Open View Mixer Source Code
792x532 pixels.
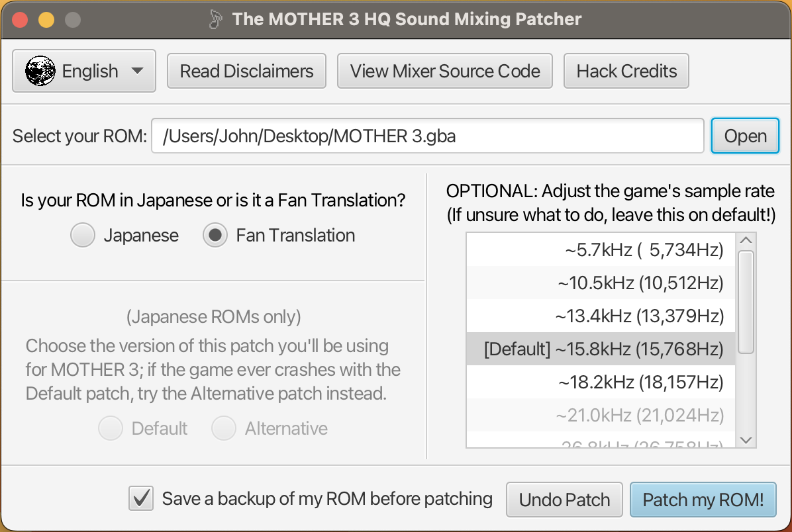coord(445,71)
